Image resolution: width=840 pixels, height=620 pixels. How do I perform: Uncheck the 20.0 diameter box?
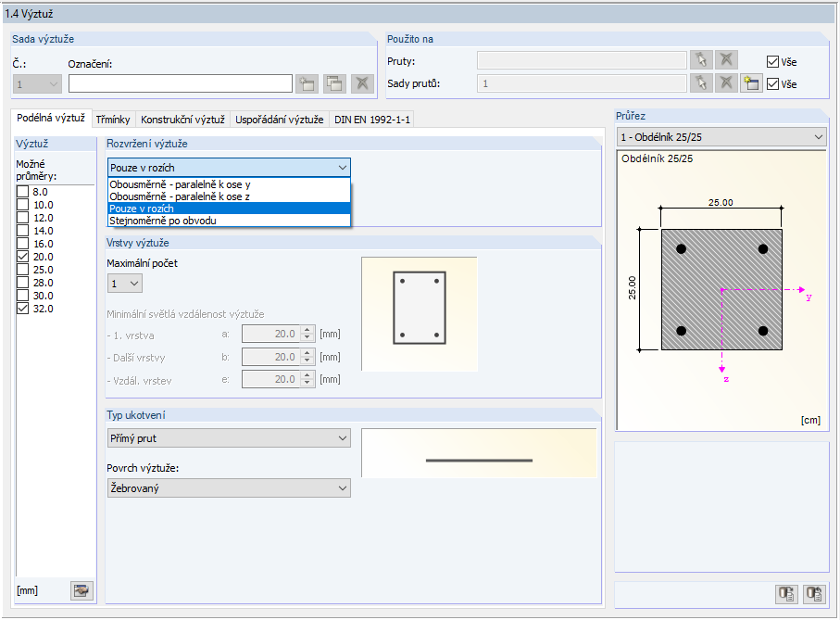tap(22, 257)
